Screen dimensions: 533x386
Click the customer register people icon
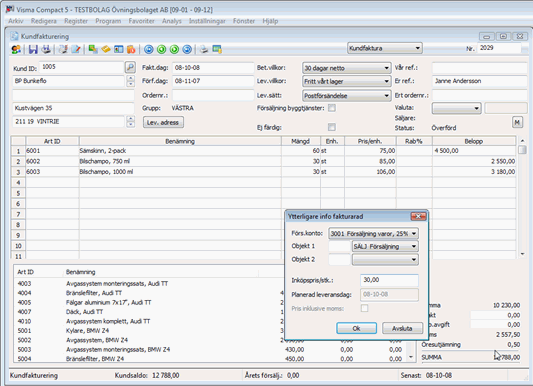pyautogui.click(x=16, y=49)
